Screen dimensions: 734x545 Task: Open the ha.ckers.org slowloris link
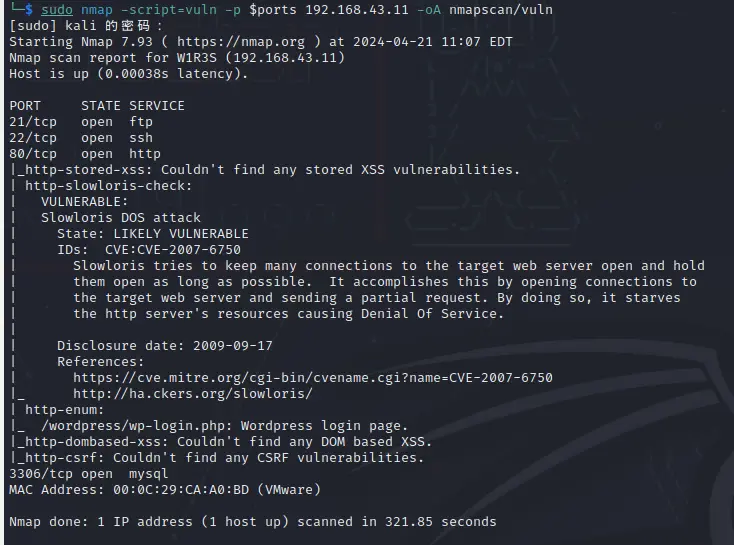point(192,393)
